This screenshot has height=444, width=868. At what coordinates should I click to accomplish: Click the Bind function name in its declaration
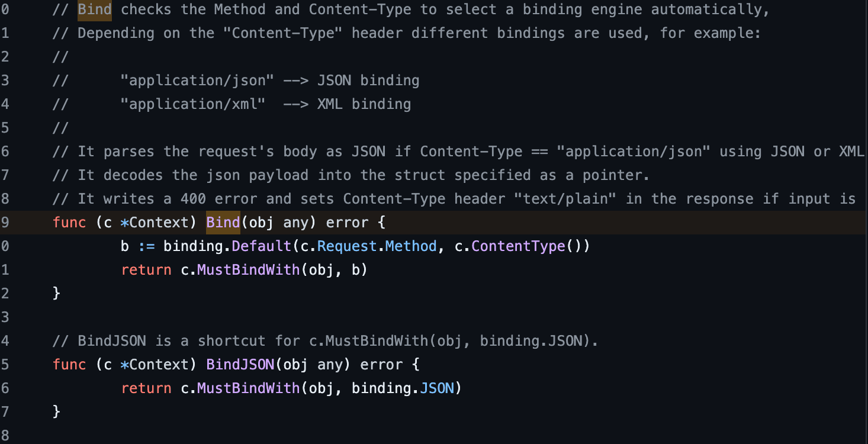(223, 223)
